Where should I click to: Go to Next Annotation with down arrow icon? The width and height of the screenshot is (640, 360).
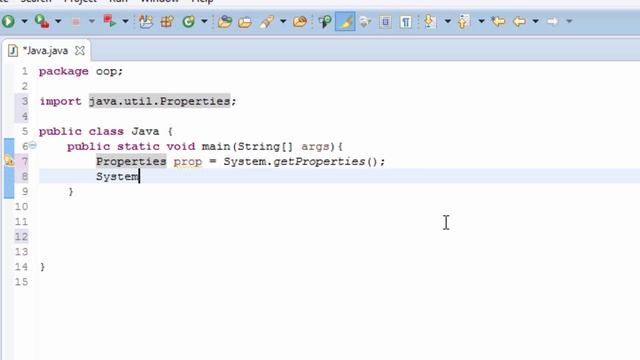(430, 21)
